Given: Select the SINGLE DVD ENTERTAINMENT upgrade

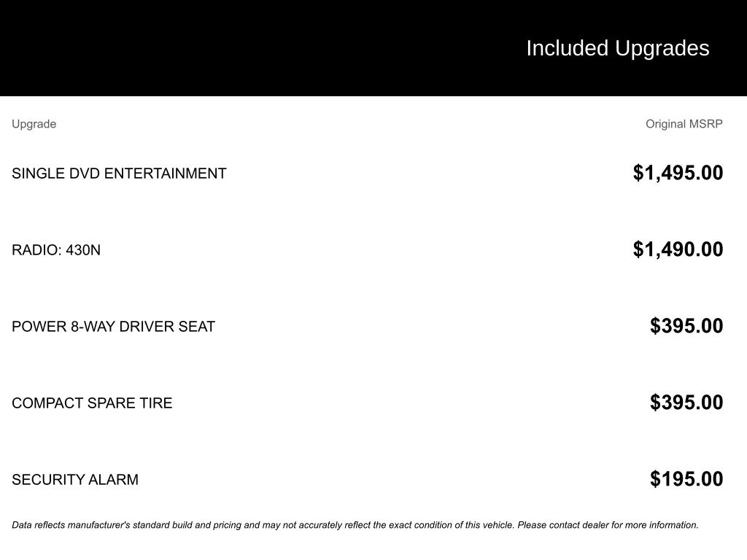Looking at the screenshot, I should (x=119, y=174).
